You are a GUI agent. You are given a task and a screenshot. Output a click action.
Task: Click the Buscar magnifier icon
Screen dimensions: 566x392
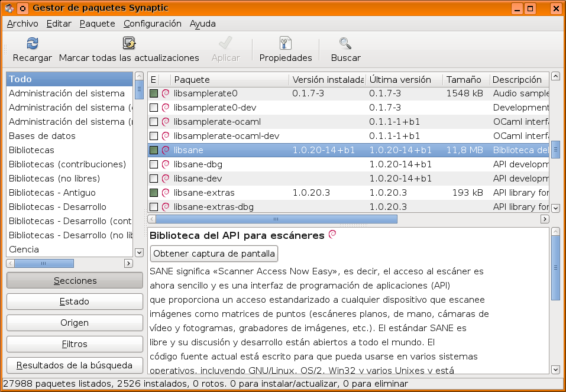pos(345,43)
